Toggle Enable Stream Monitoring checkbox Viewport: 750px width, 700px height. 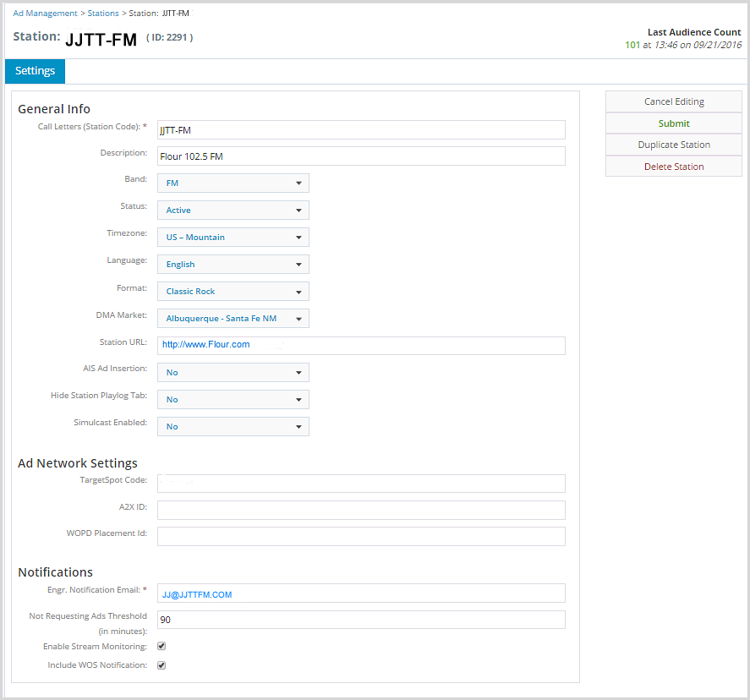click(161, 646)
